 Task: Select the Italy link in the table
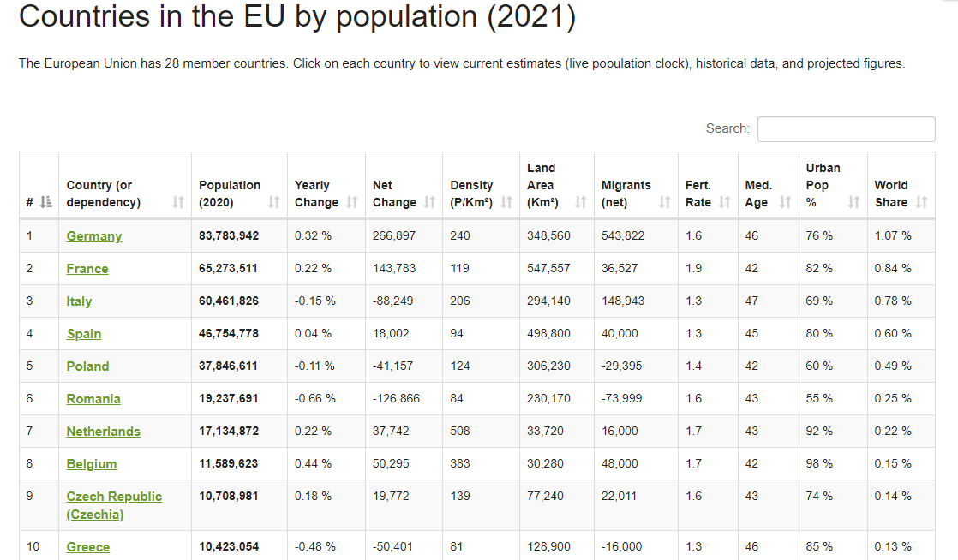pyautogui.click(x=79, y=301)
